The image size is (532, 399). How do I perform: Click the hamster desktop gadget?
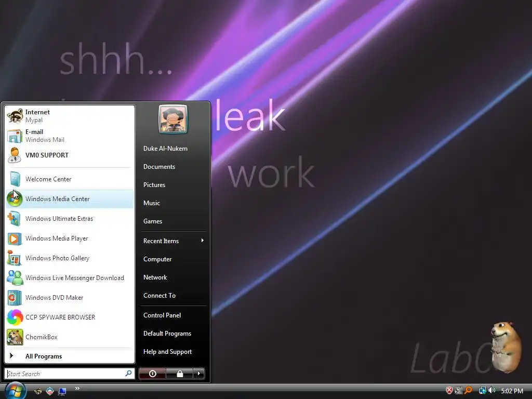tap(506, 347)
